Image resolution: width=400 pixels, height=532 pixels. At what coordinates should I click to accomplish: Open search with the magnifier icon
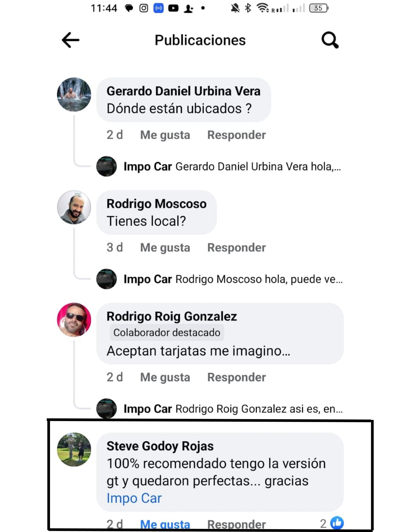point(330,40)
